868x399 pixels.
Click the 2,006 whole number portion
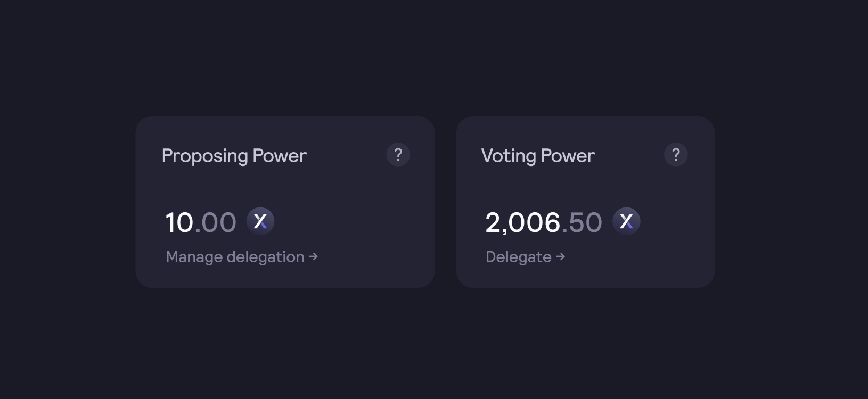coord(522,222)
